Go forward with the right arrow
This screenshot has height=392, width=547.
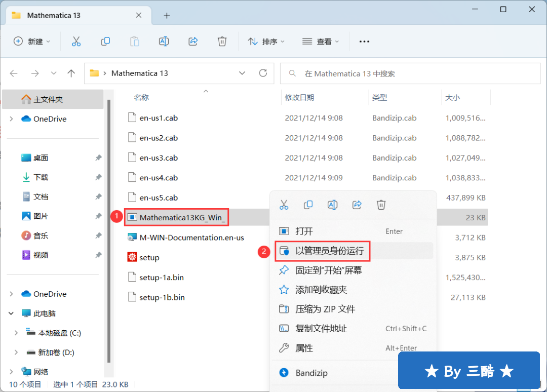pyautogui.click(x=35, y=73)
